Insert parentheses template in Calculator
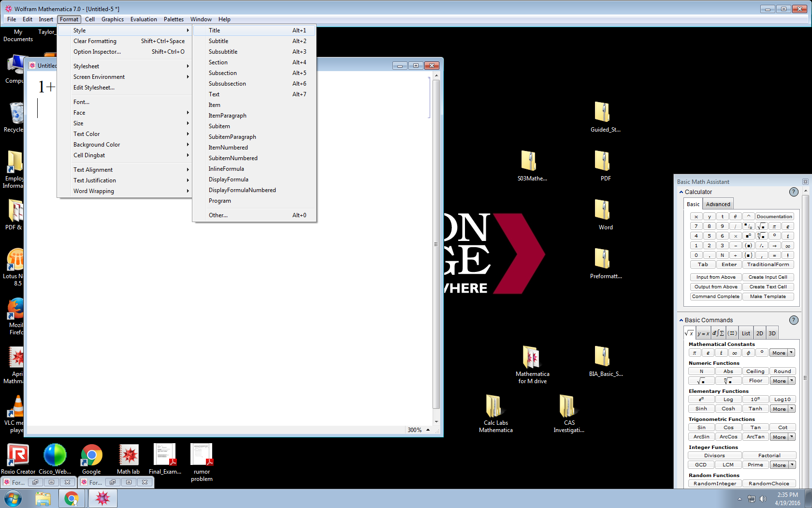The image size is (812, 508). (x=749, y=245)
